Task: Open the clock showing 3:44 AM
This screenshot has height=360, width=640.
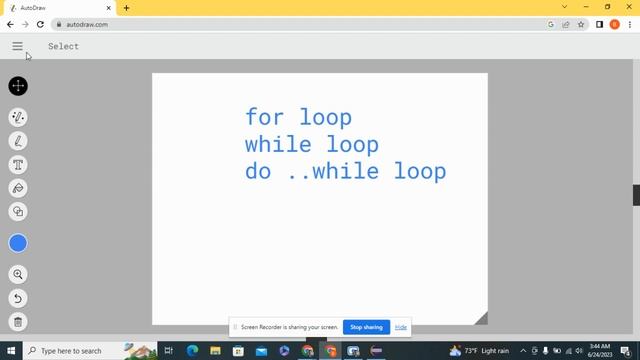Action: [600, 351]
